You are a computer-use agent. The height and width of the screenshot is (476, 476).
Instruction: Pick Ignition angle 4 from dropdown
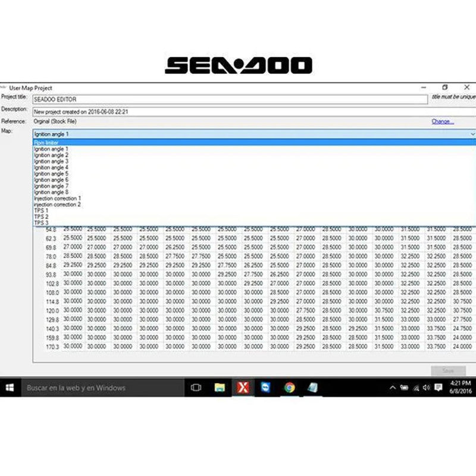(254, 167)
